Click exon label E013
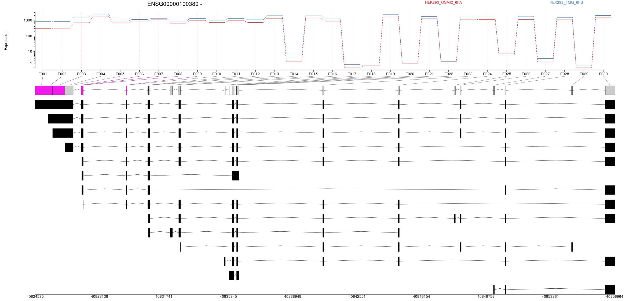Screen dimensions: 644x301 pos(275,74)
